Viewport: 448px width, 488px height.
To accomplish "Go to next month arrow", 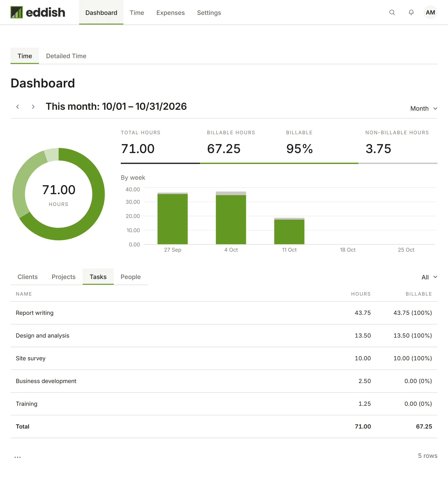I will pos(33,107).
